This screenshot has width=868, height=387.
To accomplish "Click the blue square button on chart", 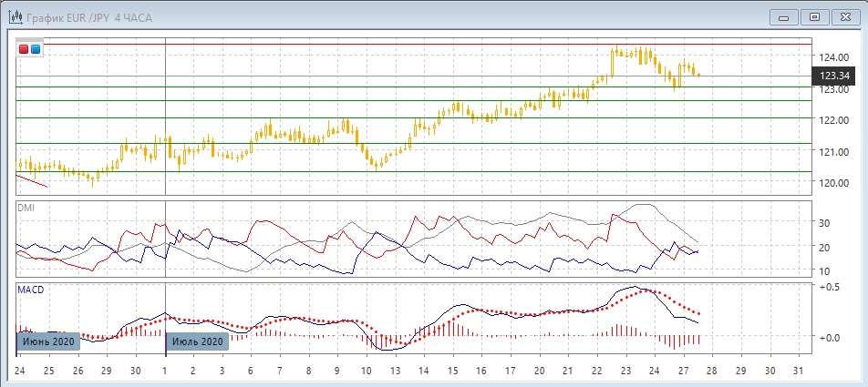I will [x=36, y=49].
